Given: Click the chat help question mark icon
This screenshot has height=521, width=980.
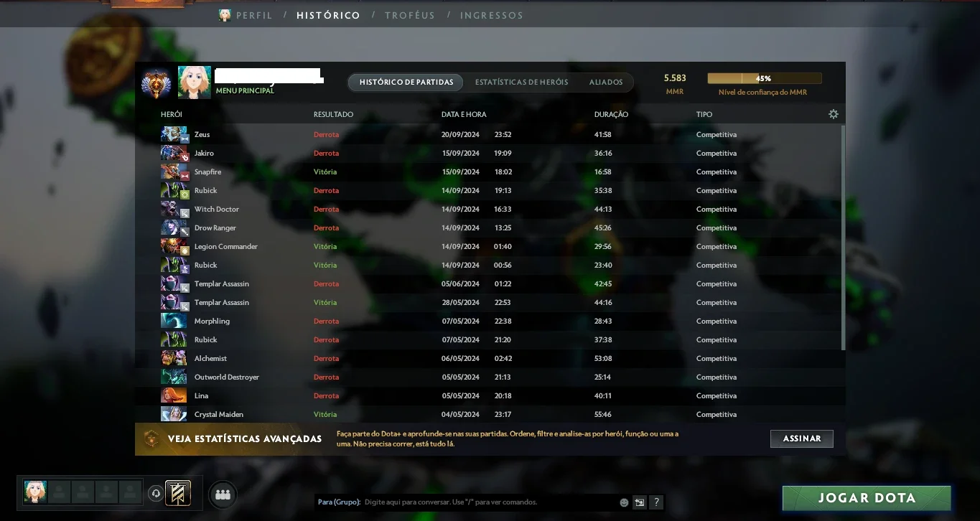Looking at the screenshot, I should click(656, 502).
